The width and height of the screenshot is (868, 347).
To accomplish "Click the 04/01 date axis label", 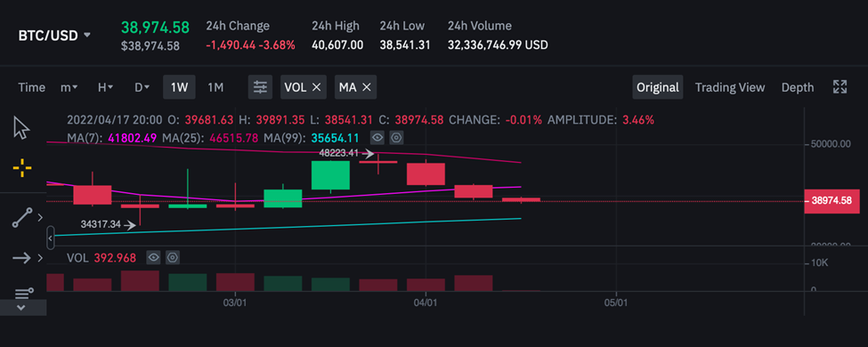I will point(426,303).
